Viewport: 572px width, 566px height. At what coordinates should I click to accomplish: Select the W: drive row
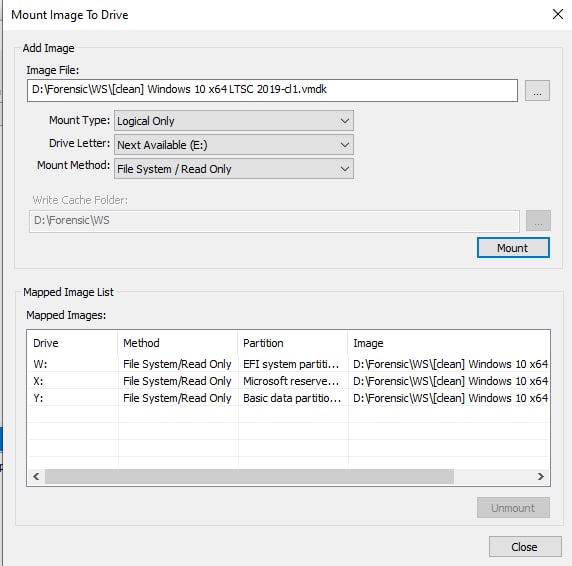click(x=289, y=364)
